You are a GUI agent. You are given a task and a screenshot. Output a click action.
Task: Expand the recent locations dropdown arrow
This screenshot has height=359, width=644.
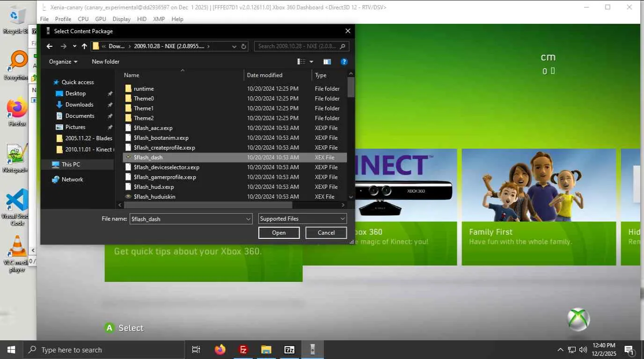pyautogui.click(x=74, y=46)
